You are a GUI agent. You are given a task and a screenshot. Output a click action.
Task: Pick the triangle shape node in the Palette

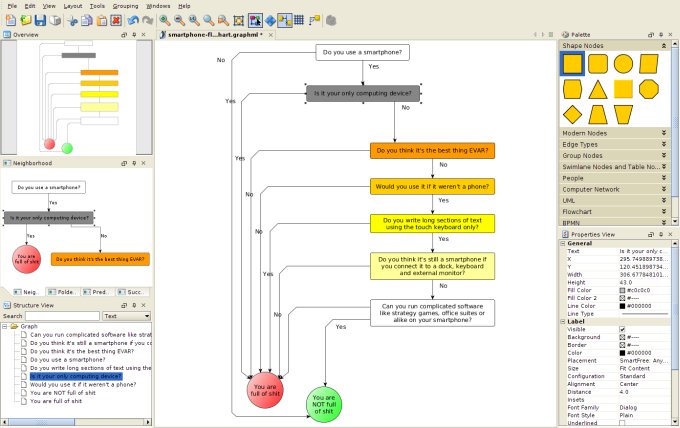[x=597, y=89]
